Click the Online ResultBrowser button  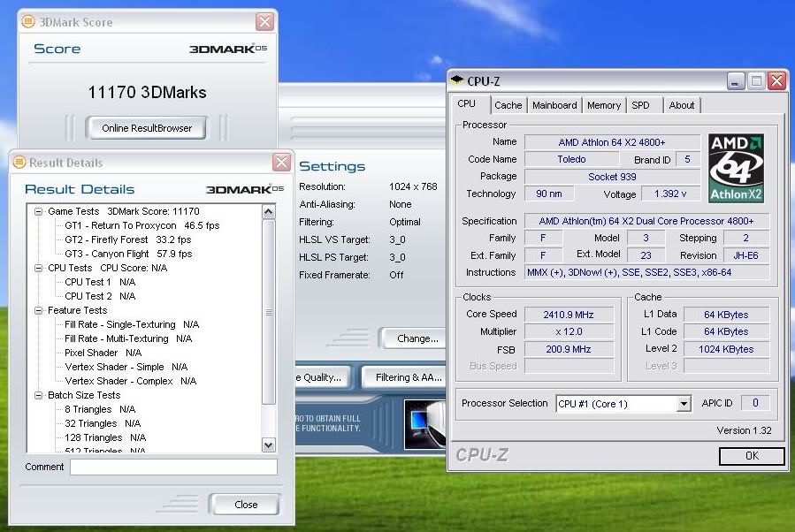click(x=146, y=127)
